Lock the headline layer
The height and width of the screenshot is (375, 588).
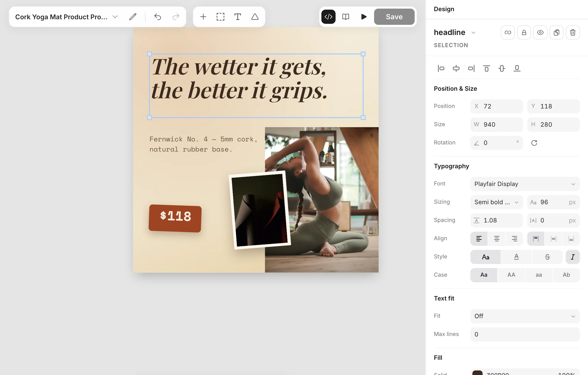(524, 32)
